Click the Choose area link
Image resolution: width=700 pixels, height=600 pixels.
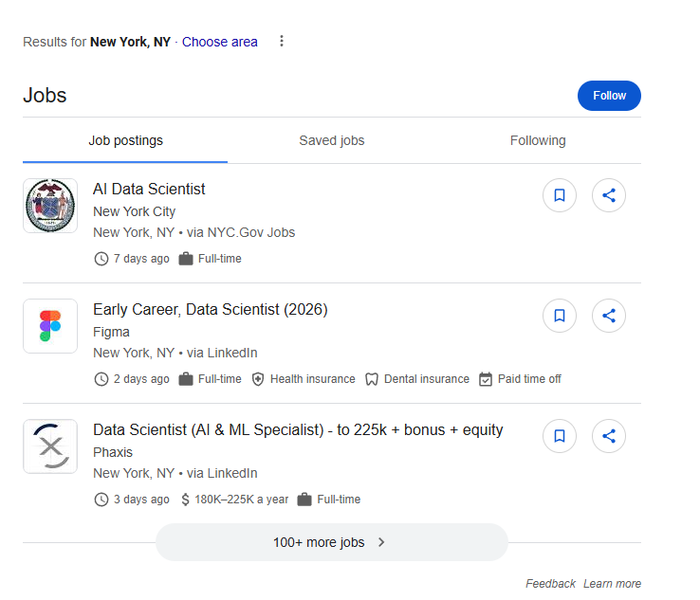coord(220,42)
